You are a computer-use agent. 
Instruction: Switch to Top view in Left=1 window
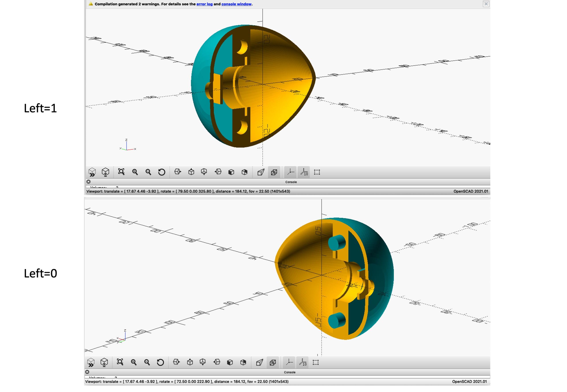[x=191, y=172]
